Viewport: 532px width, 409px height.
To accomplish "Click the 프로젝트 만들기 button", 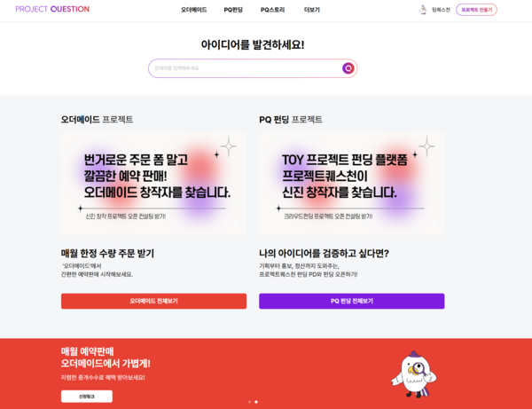I will [x=476, y=10].
